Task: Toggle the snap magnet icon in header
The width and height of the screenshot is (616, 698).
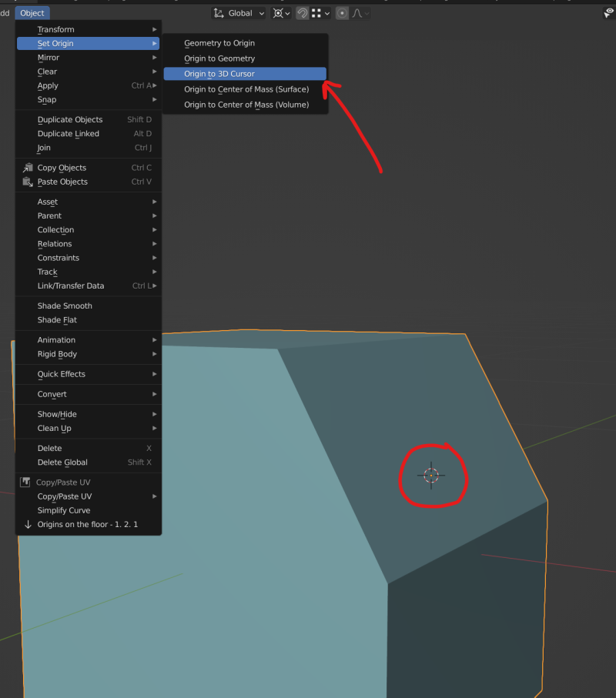Action: [303, 13]
